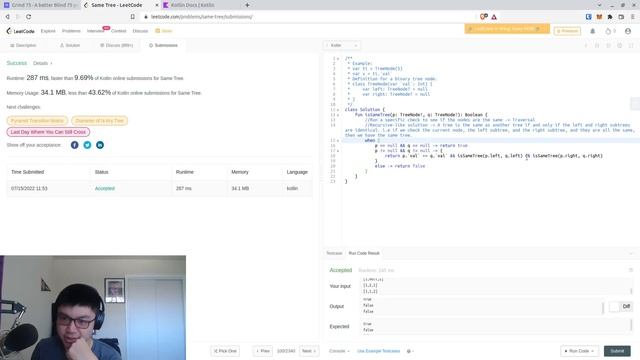Select the Submissions tab
Screen dimensions: 640x360
[x=163, y=45]
